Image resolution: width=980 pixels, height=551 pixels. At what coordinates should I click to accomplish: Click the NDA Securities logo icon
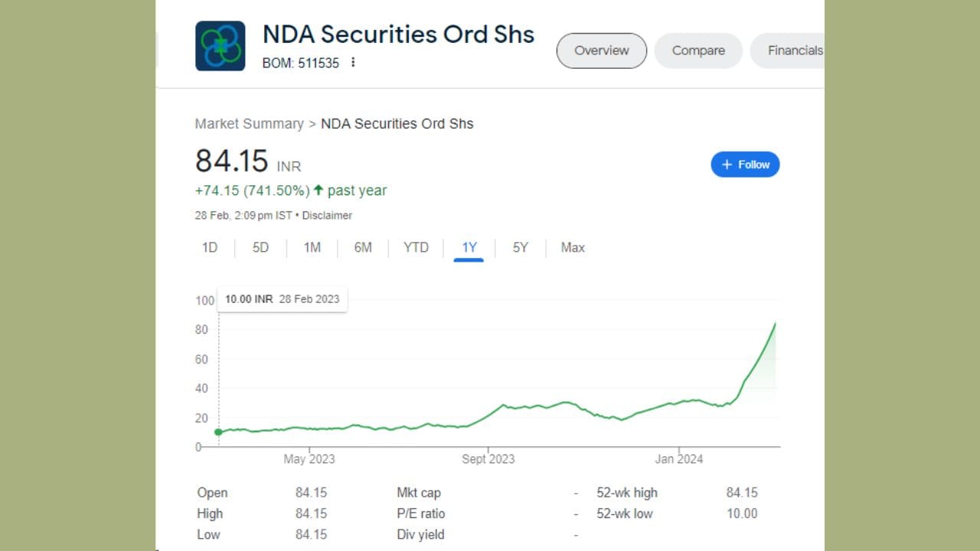[220, 46]
